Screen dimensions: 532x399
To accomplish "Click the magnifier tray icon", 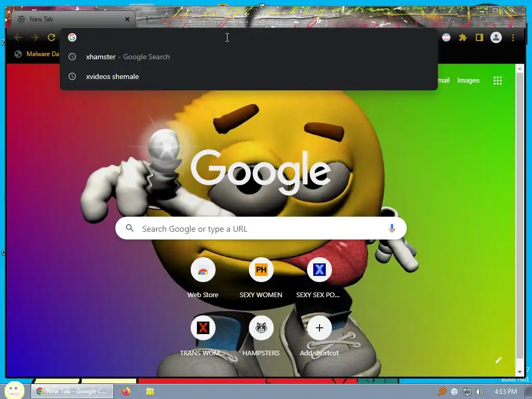I will click(x=442, y=392).
